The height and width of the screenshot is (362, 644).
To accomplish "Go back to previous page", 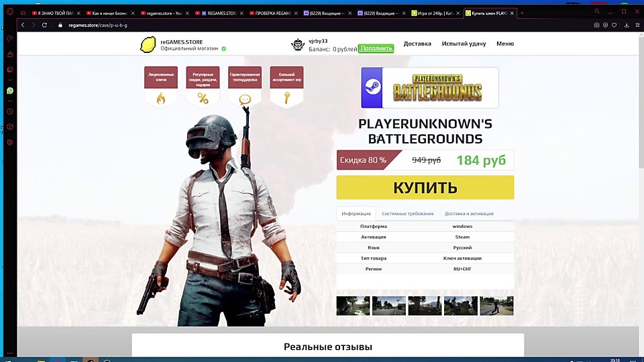I will (23, 25).
